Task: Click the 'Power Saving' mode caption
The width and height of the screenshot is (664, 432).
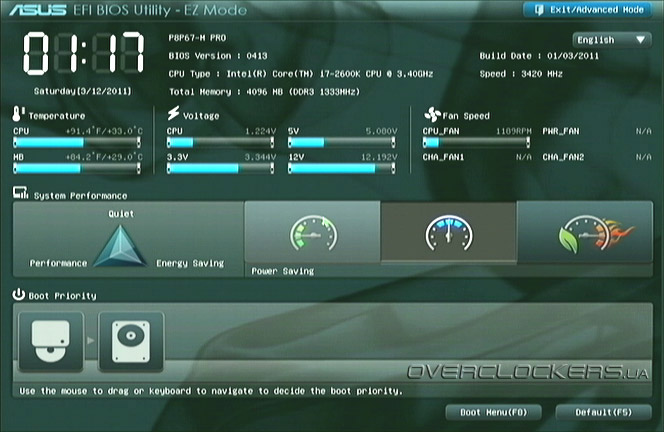Action: (282, 271)
